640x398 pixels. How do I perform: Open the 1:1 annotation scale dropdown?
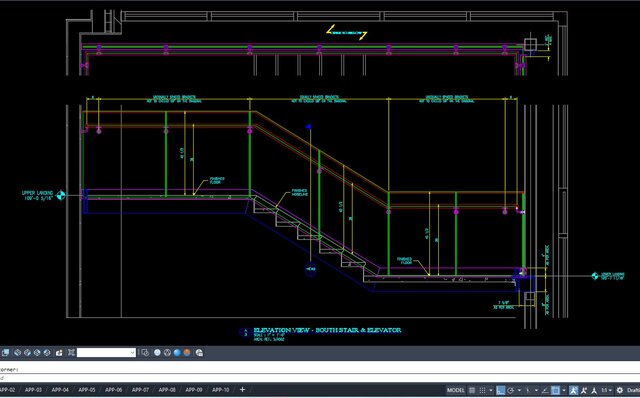point(607,390)
